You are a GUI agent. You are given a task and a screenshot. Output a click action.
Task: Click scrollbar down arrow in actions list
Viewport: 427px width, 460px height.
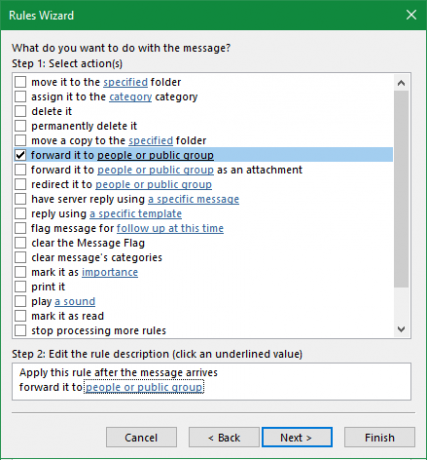tap(401, 329)
